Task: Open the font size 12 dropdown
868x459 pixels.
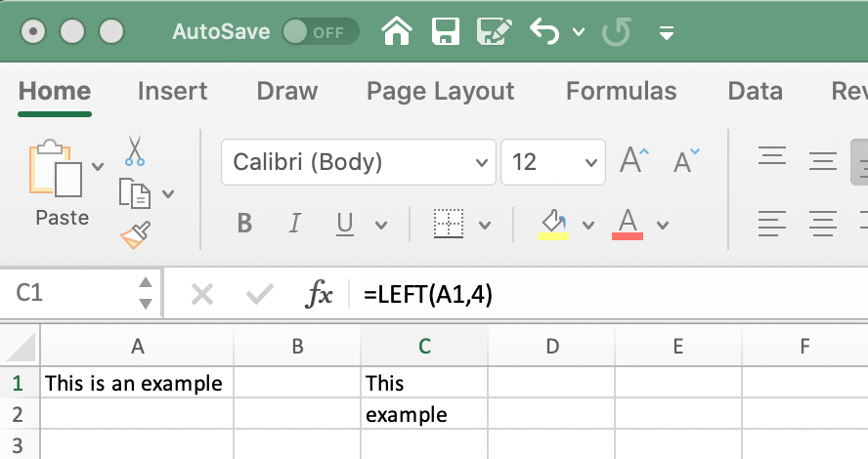Action: [x=552, y=161]
